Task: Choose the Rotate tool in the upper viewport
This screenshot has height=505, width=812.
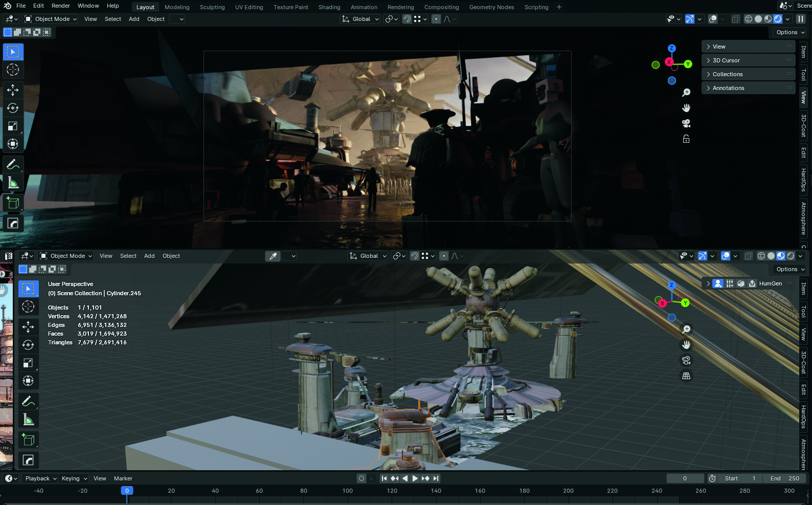Action: click(13, 108)
